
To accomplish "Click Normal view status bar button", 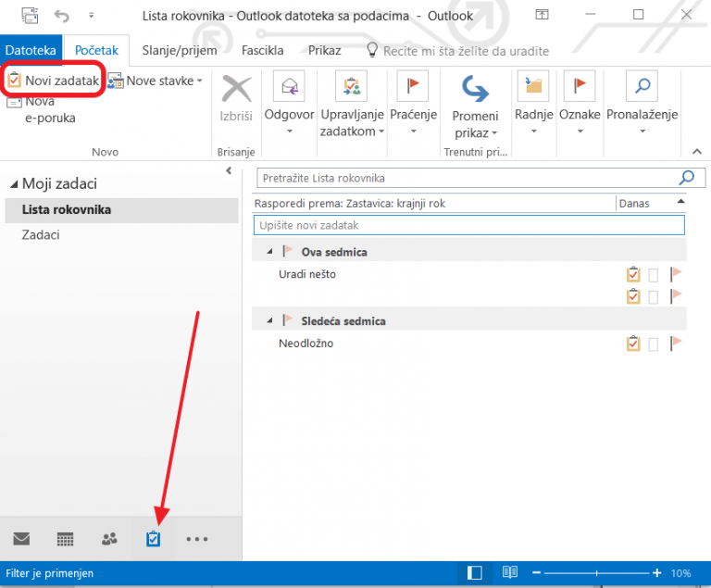I will click(x=474, y=573).
